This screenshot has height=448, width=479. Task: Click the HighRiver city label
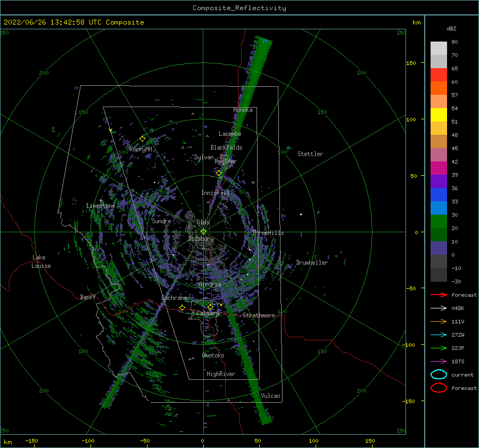point(221,374)
